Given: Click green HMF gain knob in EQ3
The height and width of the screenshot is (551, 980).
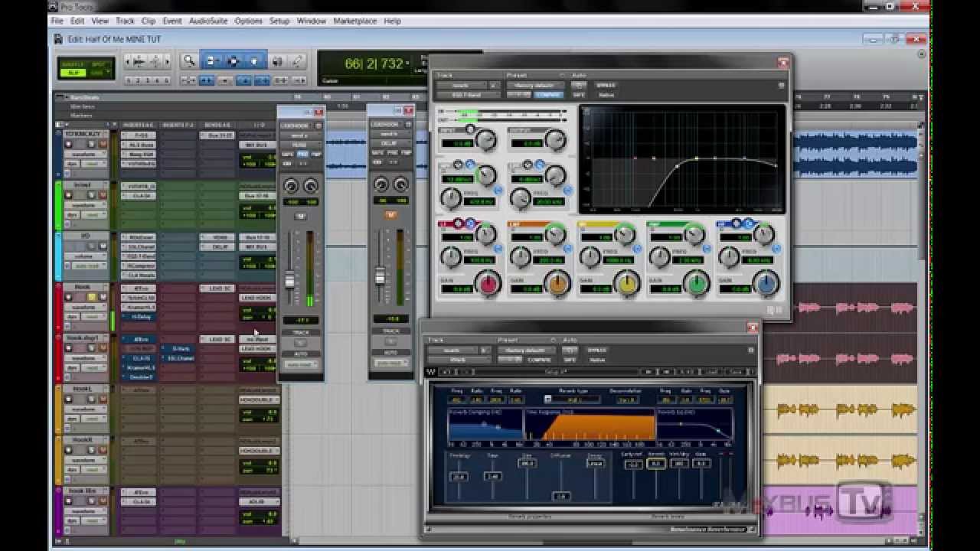Looking at the screenshot, I should click(x=697, y=284).
